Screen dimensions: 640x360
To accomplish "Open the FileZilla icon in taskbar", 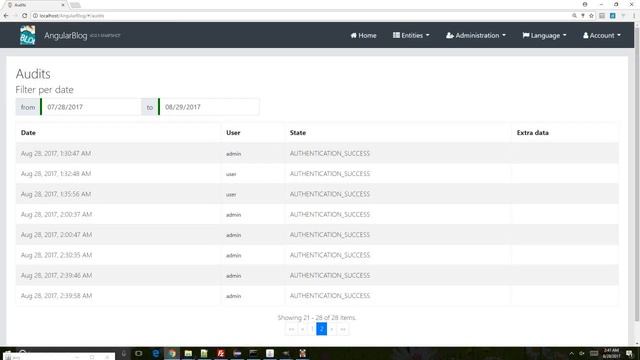I will (x=221, y=353).
